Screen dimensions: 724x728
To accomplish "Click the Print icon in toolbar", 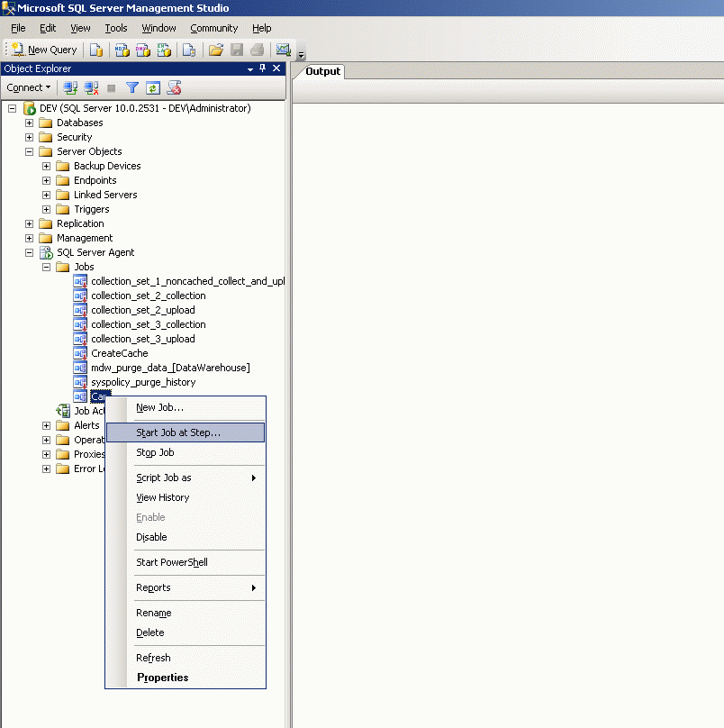I will (258, 50).
